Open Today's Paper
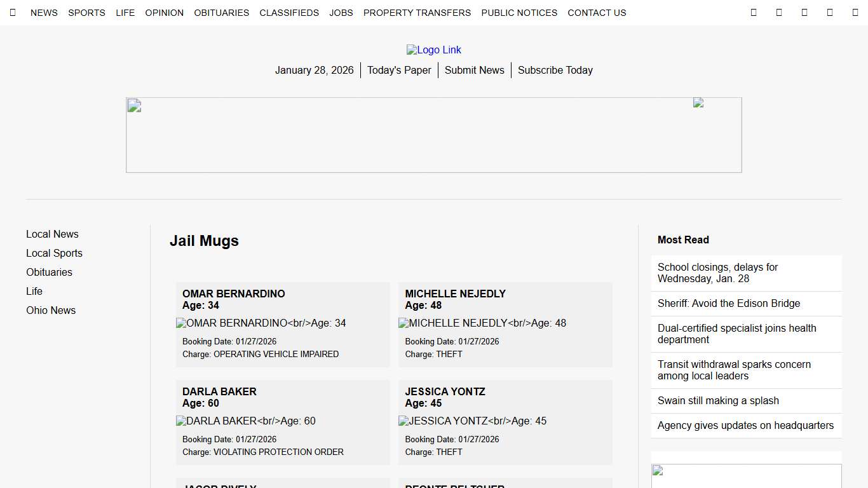This screenshot has height=488, width=868. click(399, 70)
